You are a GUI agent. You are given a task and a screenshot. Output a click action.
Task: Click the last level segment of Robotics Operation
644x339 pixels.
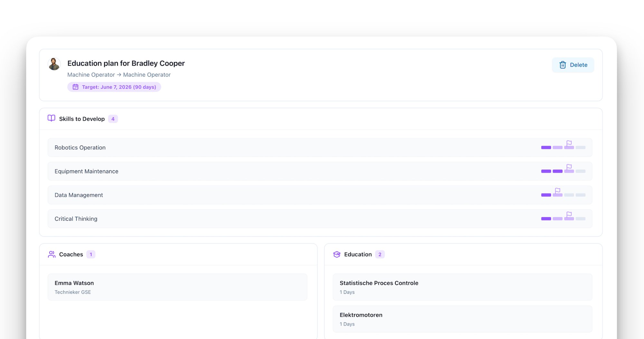tap(581, 147)
